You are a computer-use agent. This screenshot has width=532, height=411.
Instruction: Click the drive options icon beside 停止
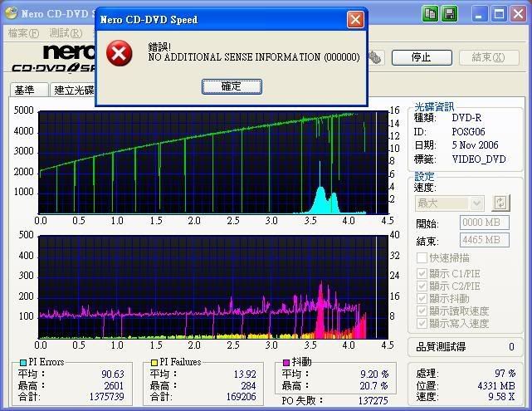(375, 57)
